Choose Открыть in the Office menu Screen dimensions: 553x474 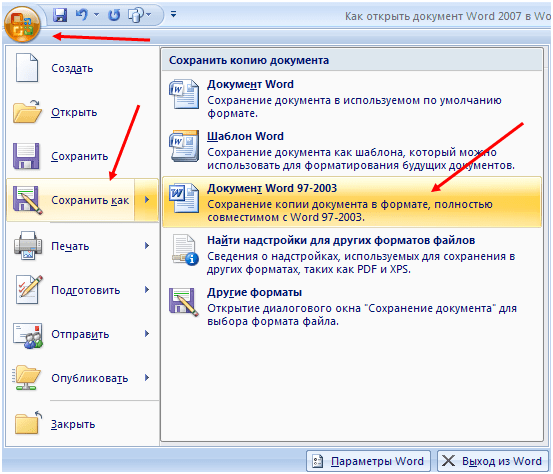[74, 112]
